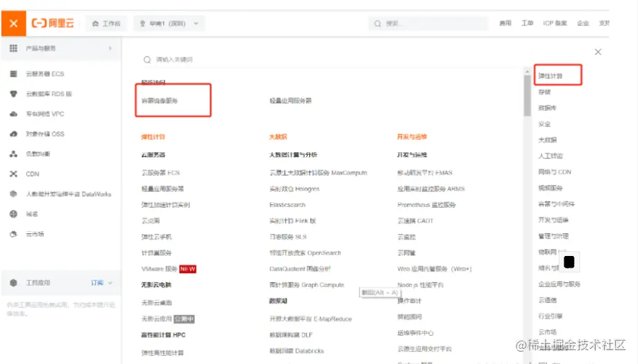This screenshot has width=638, height=364.
Task: Select 视频服务 category in right index
Action: tap(550, 188)
